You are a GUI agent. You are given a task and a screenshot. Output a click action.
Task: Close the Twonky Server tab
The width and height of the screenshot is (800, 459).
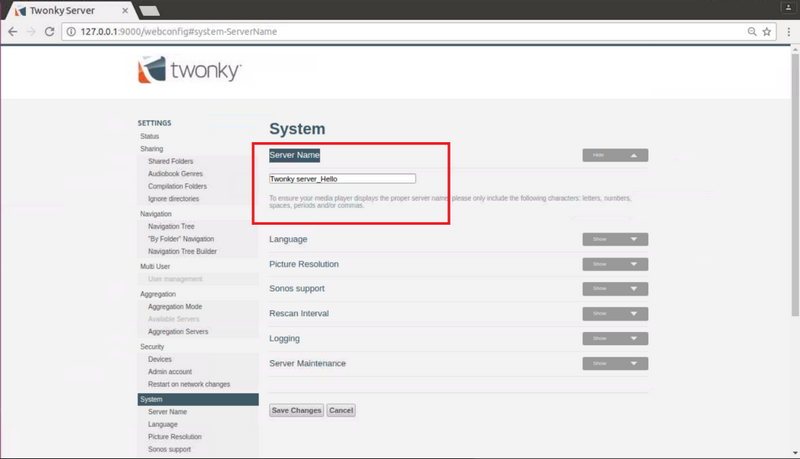click(x=125, y=10)
